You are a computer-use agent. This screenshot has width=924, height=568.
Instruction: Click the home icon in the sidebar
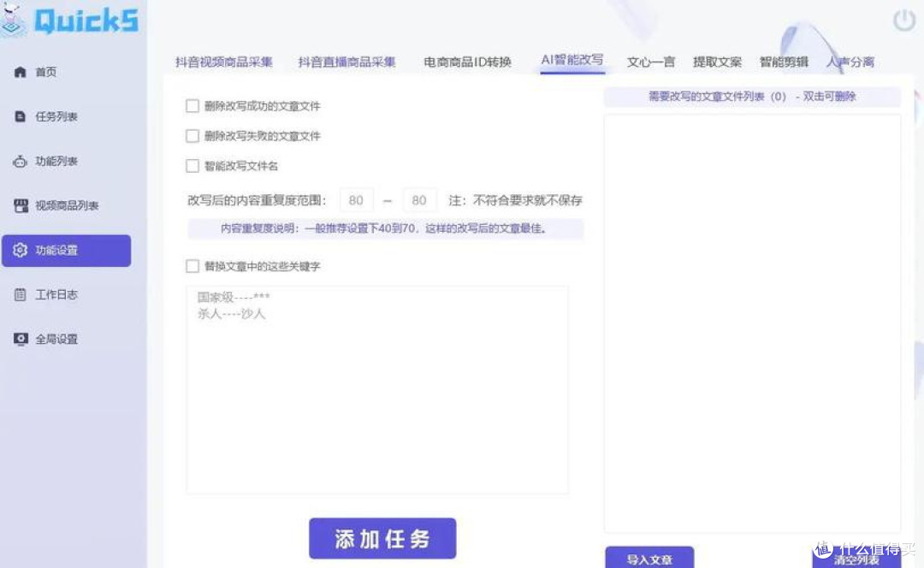(20, 72)
